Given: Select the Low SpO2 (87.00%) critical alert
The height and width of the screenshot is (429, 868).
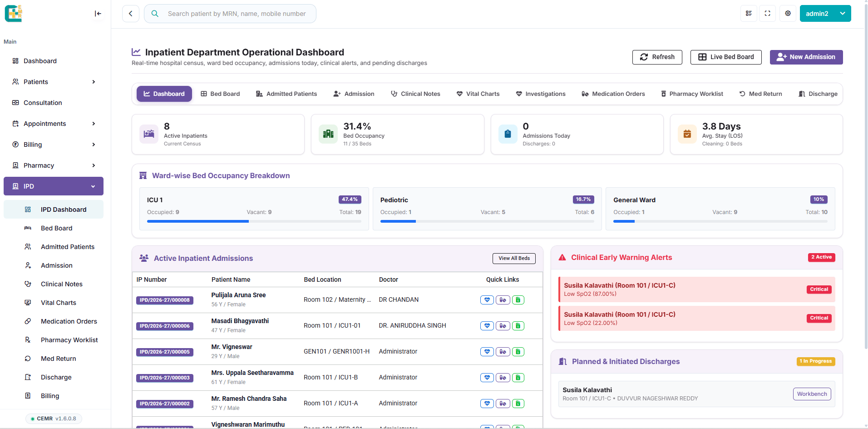Looking at the screenshot, I should [696, 289].
